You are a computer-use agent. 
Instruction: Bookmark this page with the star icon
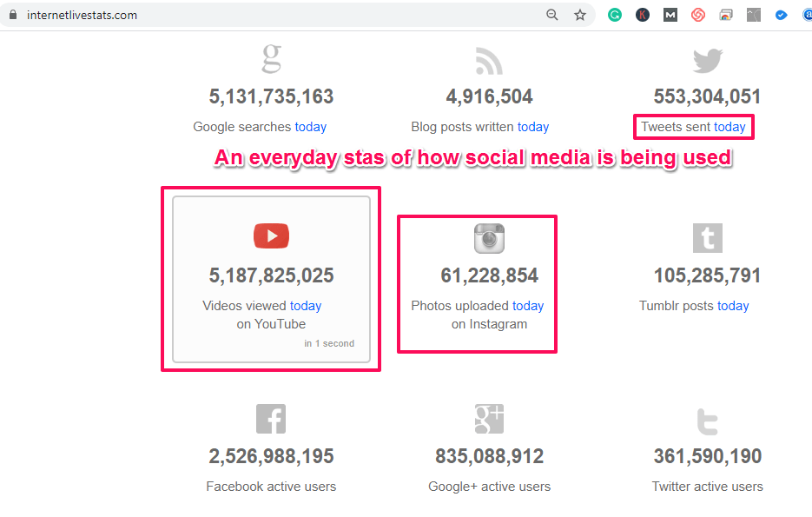[x=580, y=15]
